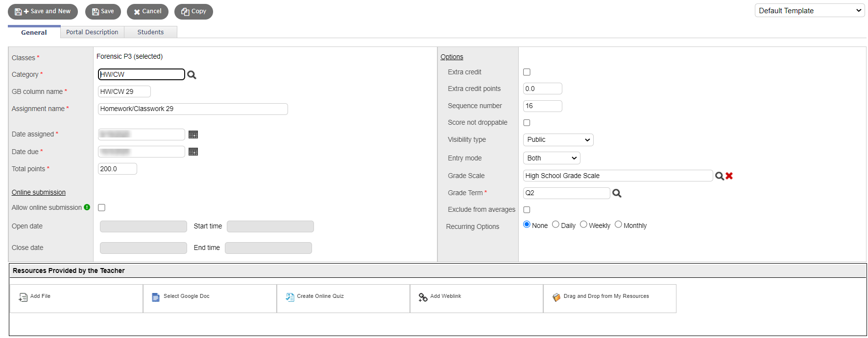The image size is (868, 338).
Task: Open the Entry mode dropdown
Action: (551, 158)
